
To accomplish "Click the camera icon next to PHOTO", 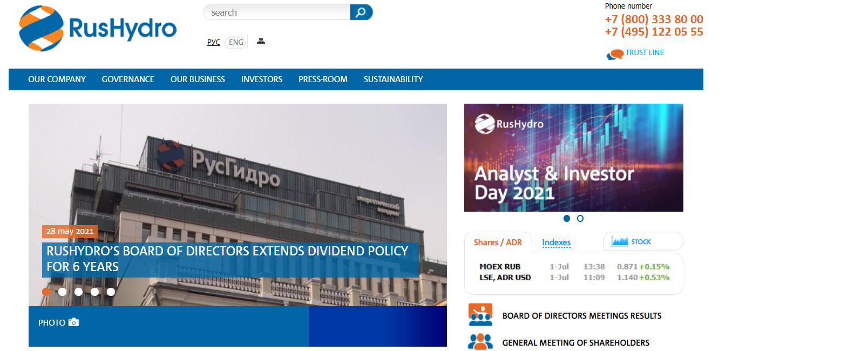I will coord(74,322).
